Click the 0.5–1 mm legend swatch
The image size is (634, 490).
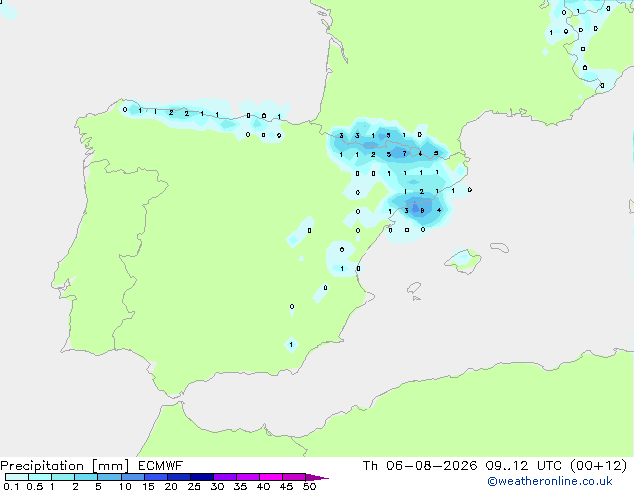tap(40, 477)
